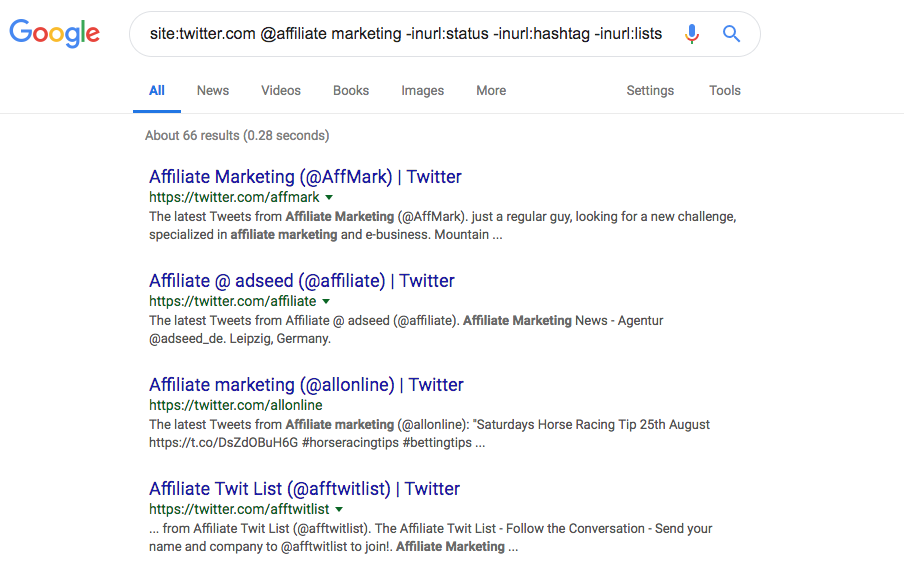
Task: Switch to the Images tab
Action: coord(422,90)
